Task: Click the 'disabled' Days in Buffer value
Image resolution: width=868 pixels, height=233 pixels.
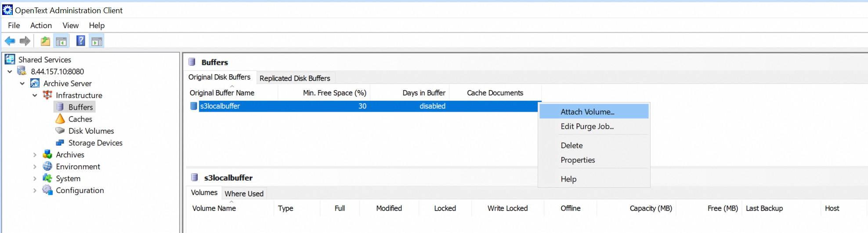Action: [432, 106]
